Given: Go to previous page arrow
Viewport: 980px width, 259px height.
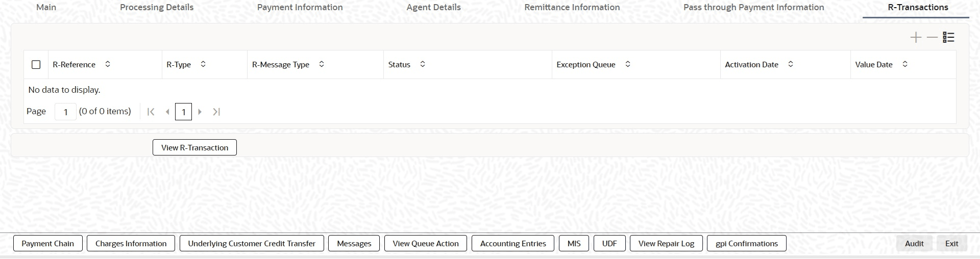Looking at the screenshot, I should point(167,112).
